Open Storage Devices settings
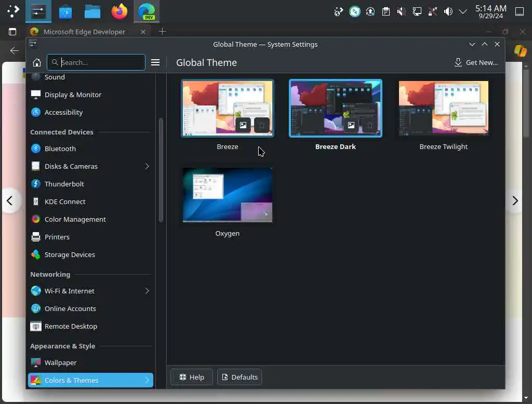Screen dimensions: 532x404 [90, 254]
